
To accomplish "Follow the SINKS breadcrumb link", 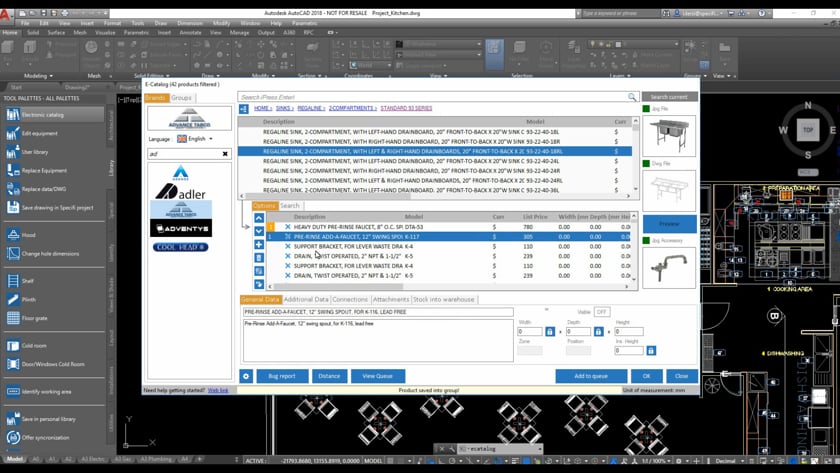I will (284, 108).
